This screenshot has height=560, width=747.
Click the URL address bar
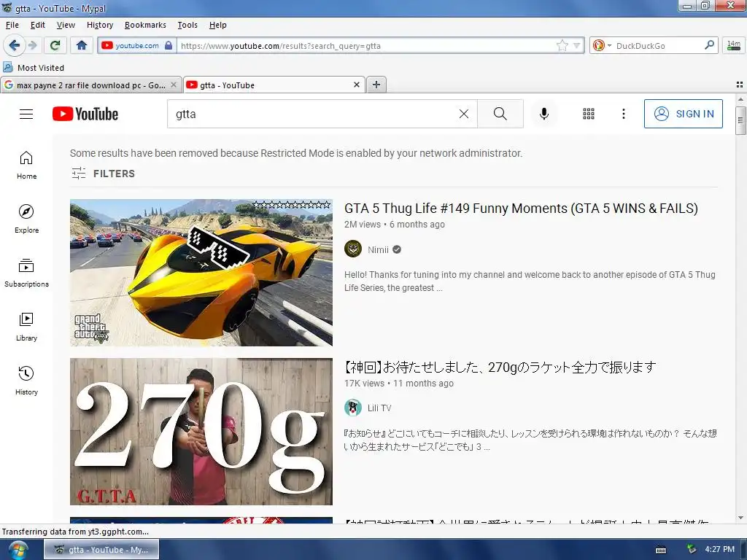click(365, 46)
